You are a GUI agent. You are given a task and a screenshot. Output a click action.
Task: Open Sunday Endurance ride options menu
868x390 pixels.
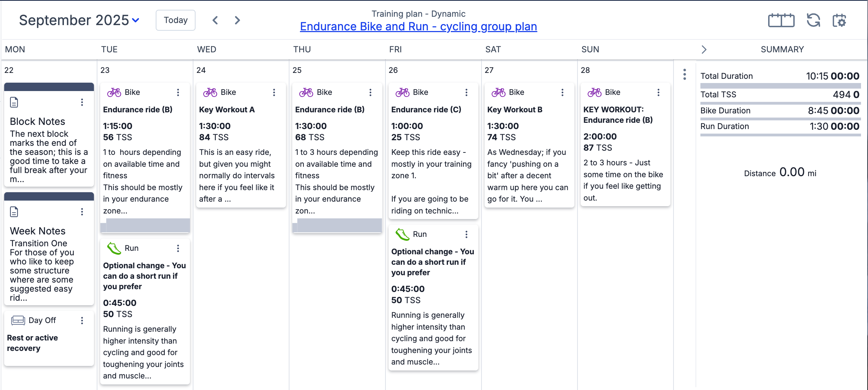[x=658, y=92]
